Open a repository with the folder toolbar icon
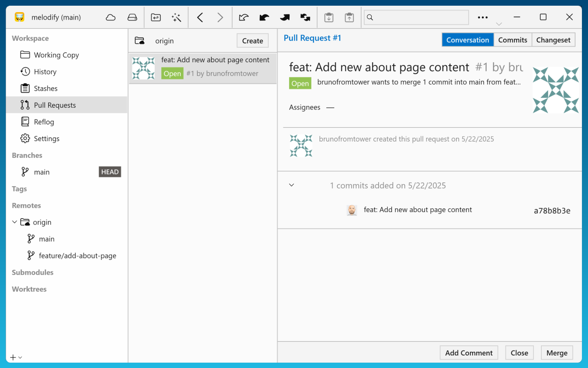Screen dimensions: 588x368 coord(156,17)
